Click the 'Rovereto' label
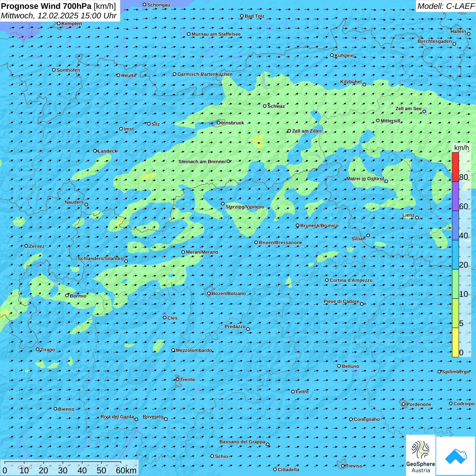Image resolution: width=476 pixels, height=476 pixels. pos(153,417)
